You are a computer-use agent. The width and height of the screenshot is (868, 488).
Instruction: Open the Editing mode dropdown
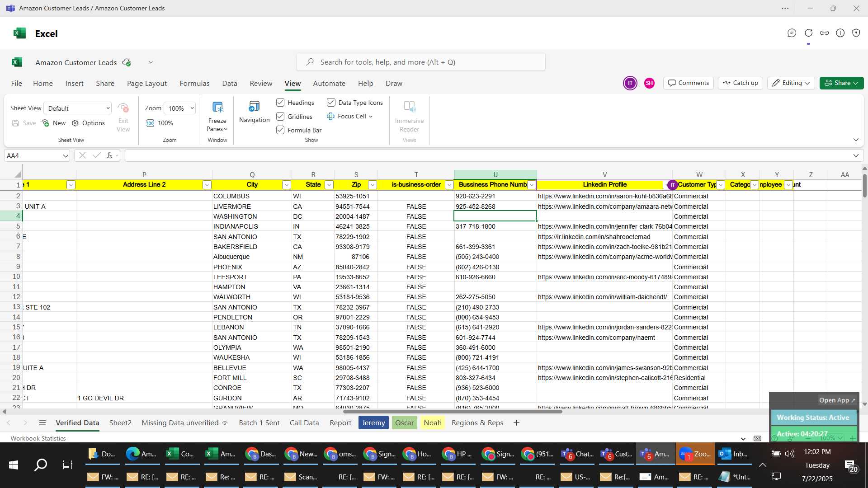point(791,83)
